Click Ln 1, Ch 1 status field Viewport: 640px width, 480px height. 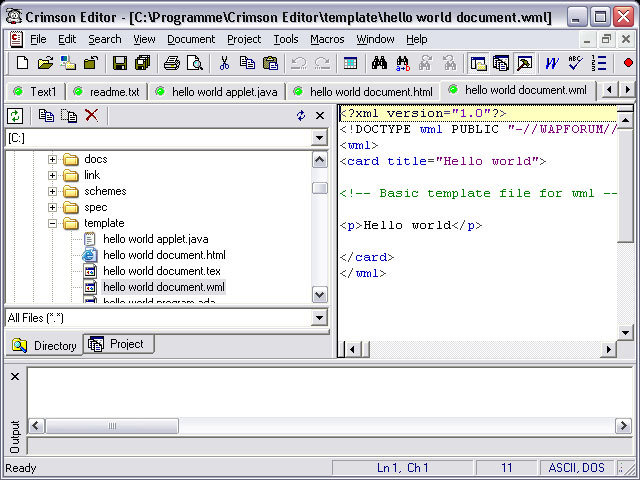tap(402, 468)
